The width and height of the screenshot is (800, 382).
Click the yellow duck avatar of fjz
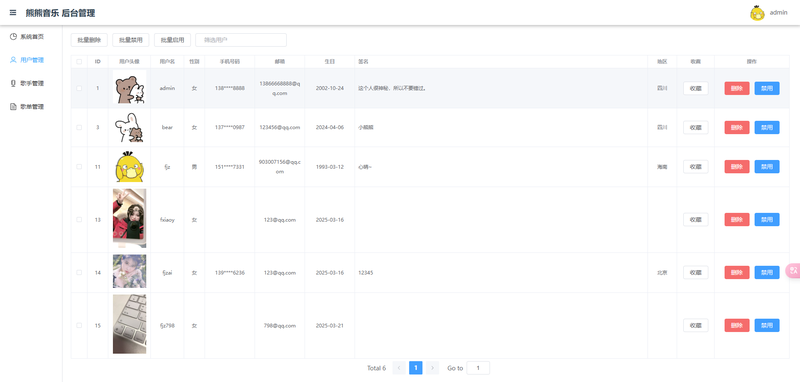(x=130, y=167)
